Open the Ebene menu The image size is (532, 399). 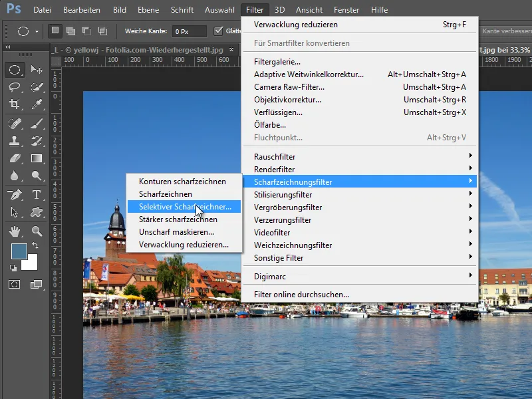pyautogui.click(x=148, y=10)
